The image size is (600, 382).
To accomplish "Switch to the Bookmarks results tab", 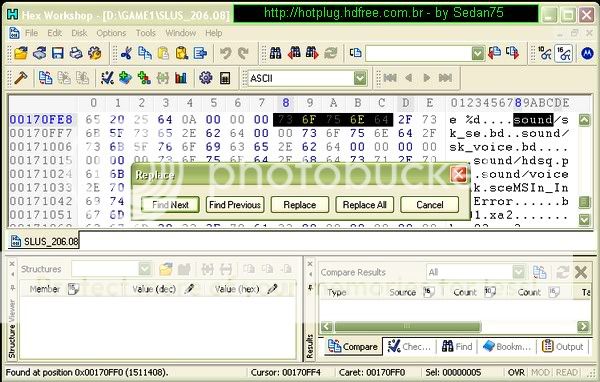I will pos(507,346).
